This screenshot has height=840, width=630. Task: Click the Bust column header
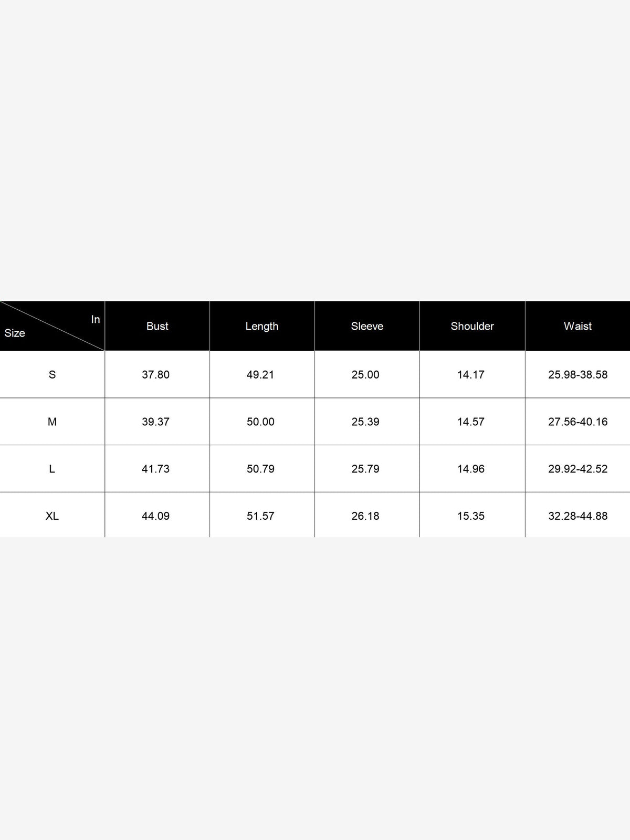click(157, 326)
